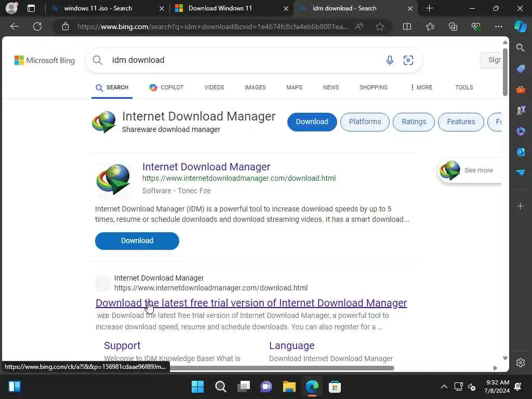
Task: Open Drop paper plane icon in sidebar
Action: (521, 172)
